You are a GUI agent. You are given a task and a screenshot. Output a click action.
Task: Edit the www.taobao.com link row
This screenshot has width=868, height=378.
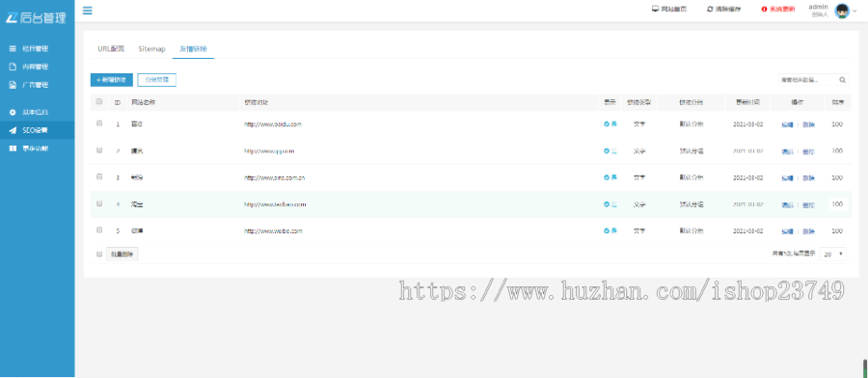787,204
